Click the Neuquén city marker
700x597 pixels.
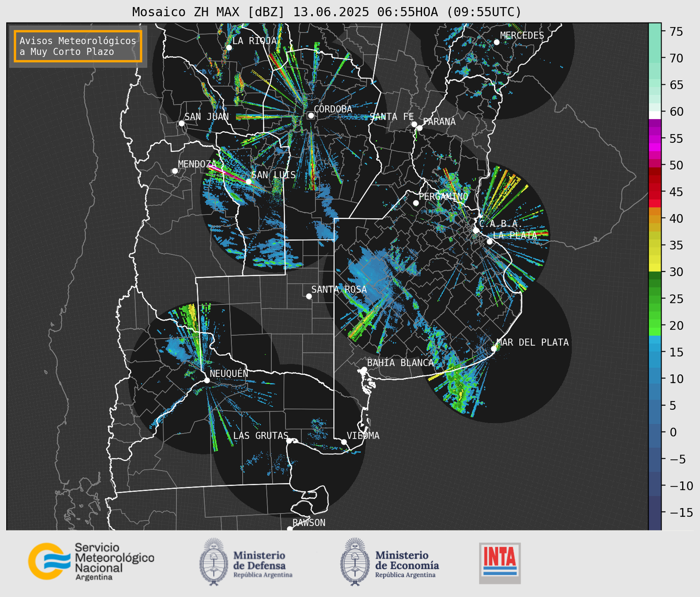coord(207,380)
